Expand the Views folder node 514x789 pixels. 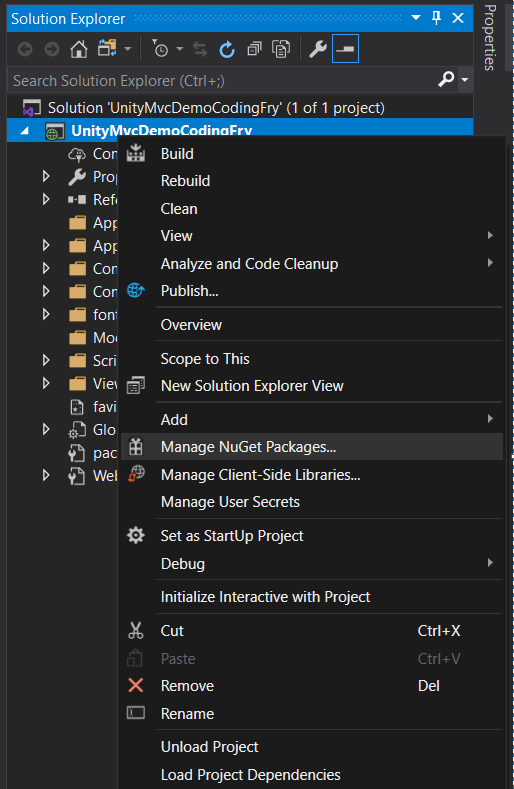tap(46, 383)
